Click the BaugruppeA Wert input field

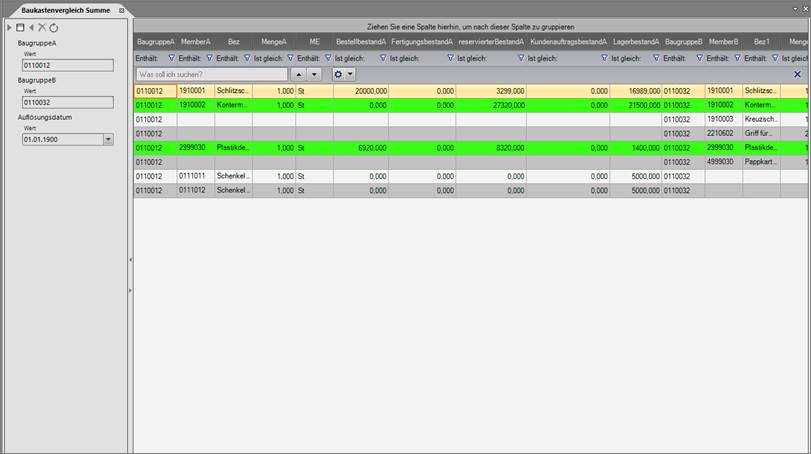pos(69,65)
